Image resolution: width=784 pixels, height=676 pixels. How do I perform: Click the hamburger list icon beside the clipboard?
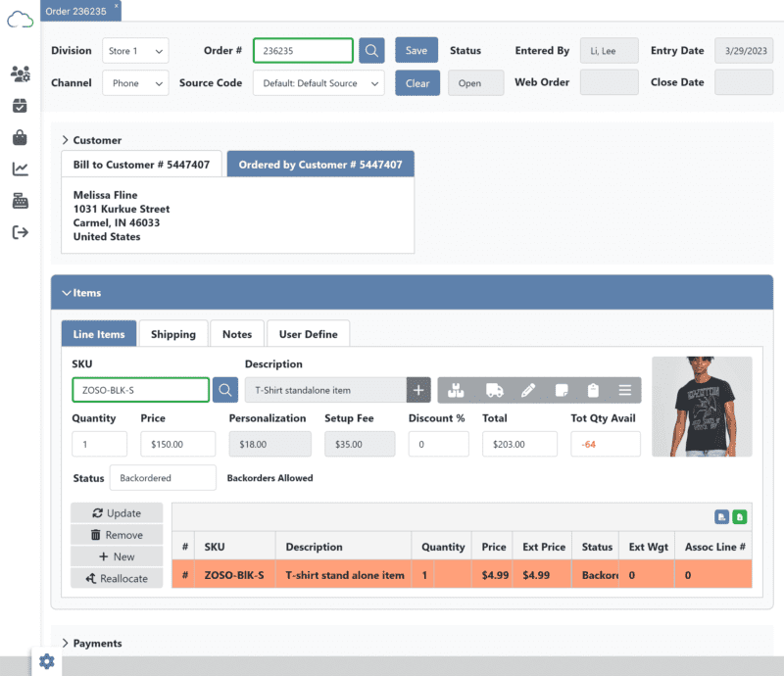[624, 389]
